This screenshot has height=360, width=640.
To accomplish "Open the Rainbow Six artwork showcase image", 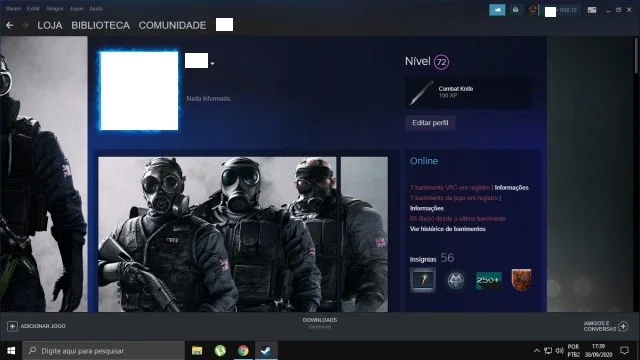I will click(x=217, y=234).
